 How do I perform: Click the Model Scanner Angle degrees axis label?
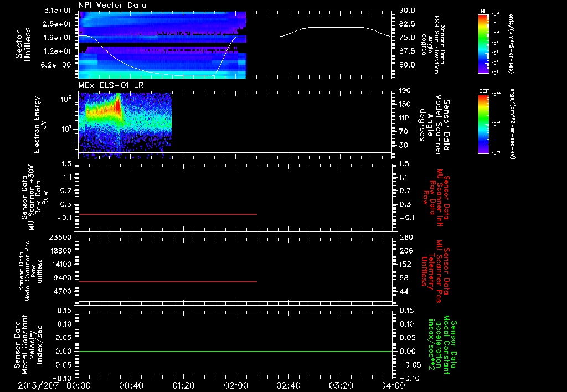pyautogui.click(x=434, y=125)
